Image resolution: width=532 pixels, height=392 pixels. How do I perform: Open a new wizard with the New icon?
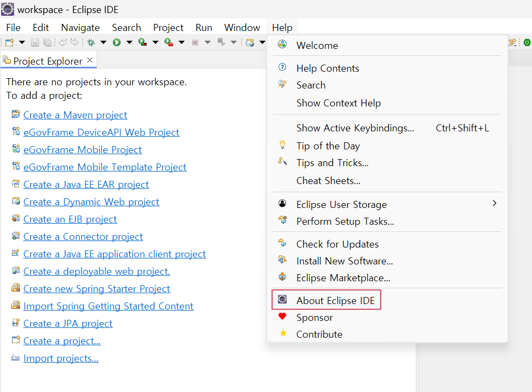[x=8, y=42]
